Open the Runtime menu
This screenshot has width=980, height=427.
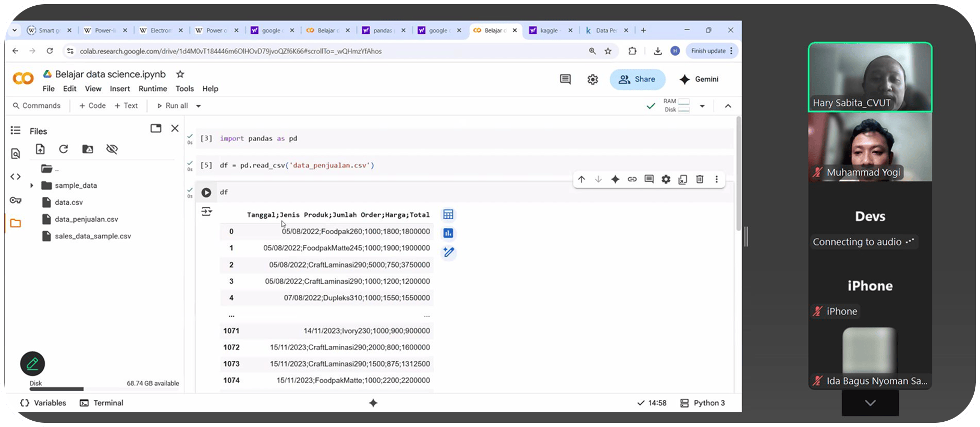pos(153,89)
